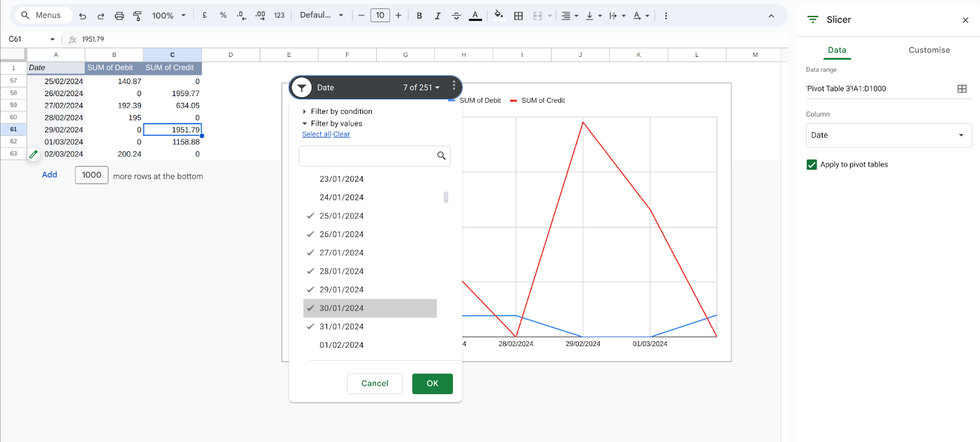
Task: Open the slicer three-dot menu
Action: [x=454, y=86]
